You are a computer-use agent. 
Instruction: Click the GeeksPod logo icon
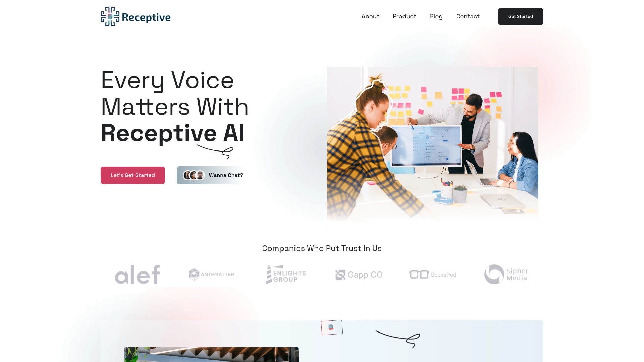coord(418,274)
